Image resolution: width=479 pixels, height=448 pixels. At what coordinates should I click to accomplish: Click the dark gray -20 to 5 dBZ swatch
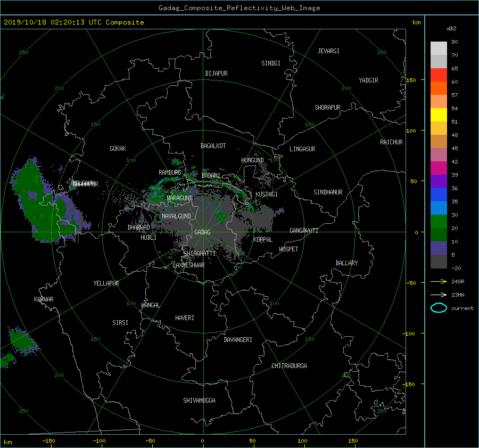439,262
